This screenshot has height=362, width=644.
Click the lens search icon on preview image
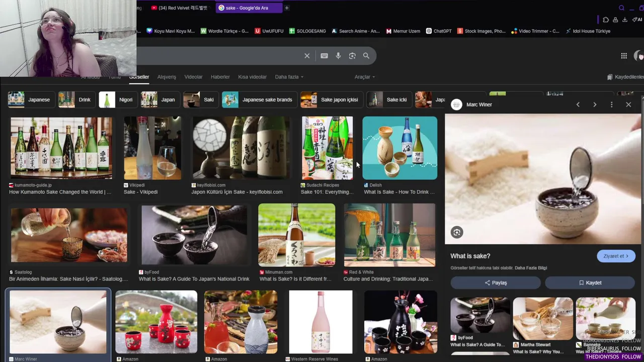(x=457, y=232)
